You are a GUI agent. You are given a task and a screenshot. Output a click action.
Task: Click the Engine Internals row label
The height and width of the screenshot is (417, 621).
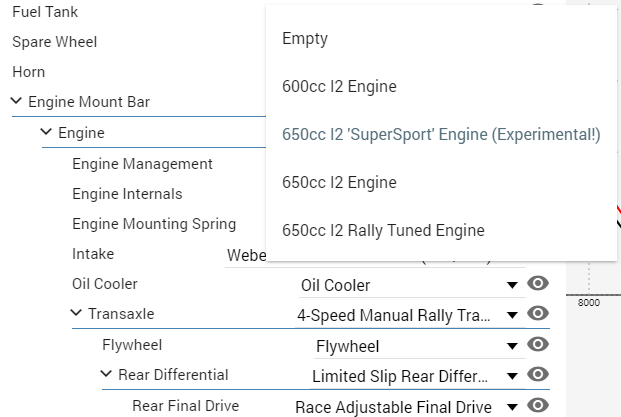tap(127, 194)
